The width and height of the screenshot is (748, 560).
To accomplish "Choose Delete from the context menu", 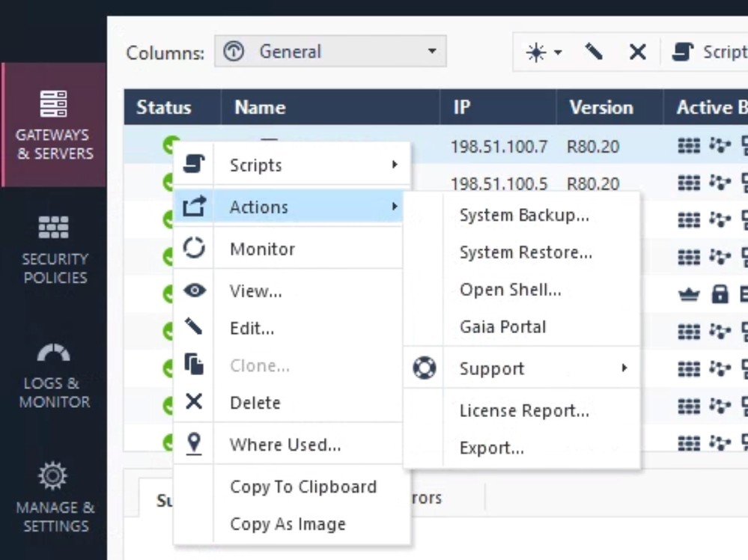I will [289, 403].
